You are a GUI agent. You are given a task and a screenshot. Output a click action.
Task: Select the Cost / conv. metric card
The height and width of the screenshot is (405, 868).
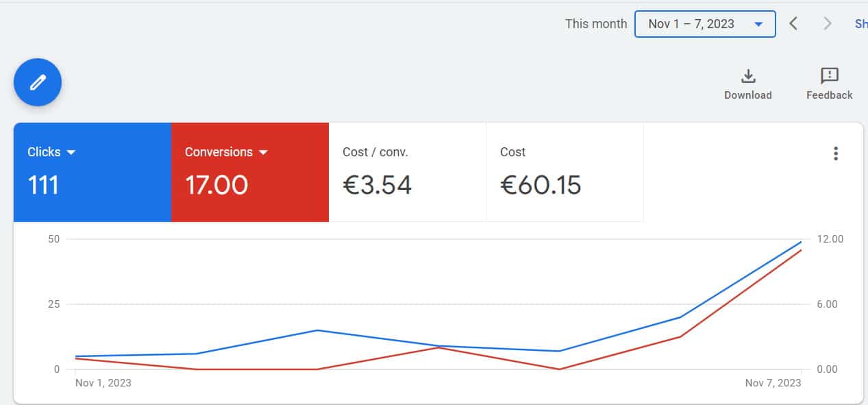coord(408,172)
